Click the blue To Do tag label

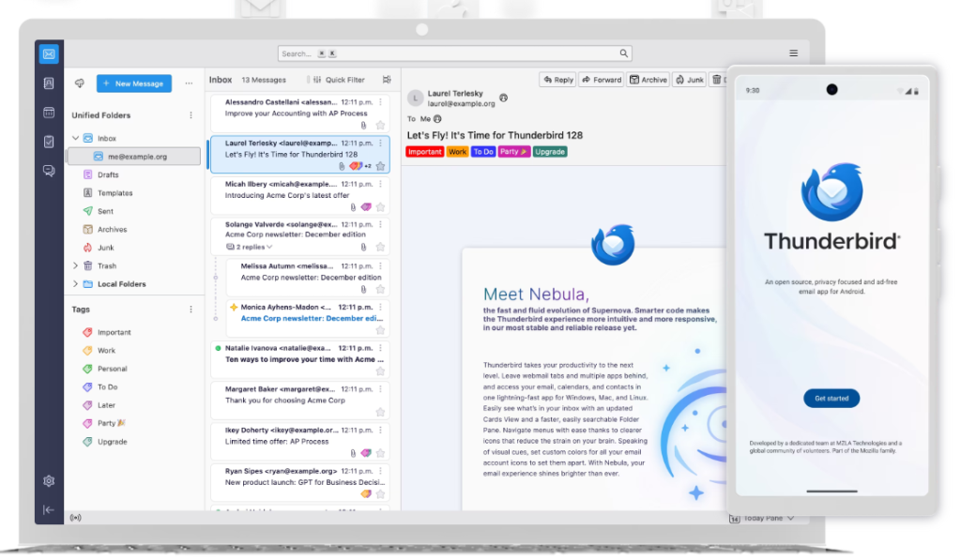(483, 152)
